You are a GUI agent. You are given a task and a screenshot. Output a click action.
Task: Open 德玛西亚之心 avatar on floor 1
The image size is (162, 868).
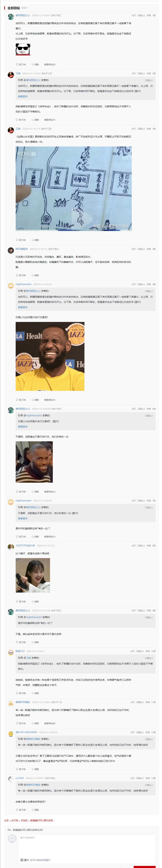11,17
